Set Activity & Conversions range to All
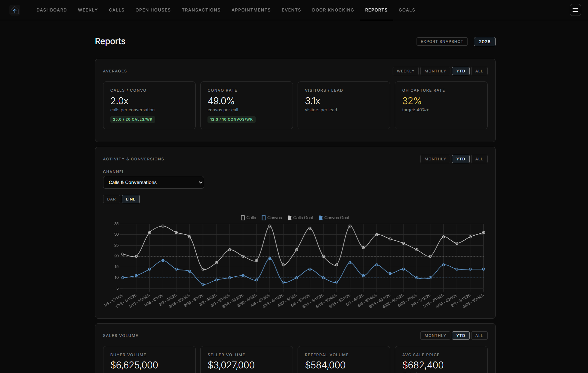Screen dimensions: 588x373 coord(479,159)
